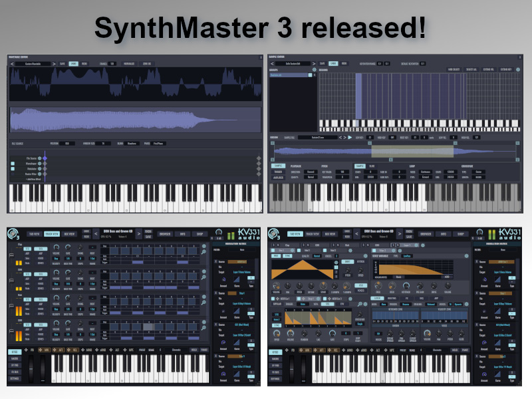This screenshot has height=399, width=532.
Task: Open the Regions gear menu beside Extend Key
Action: [518, 70]
